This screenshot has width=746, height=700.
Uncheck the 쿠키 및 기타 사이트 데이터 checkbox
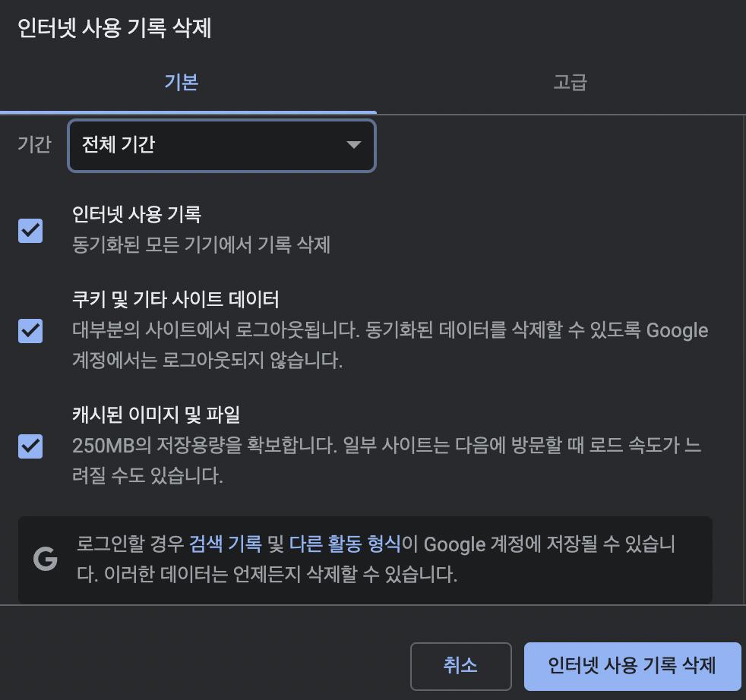30,330
